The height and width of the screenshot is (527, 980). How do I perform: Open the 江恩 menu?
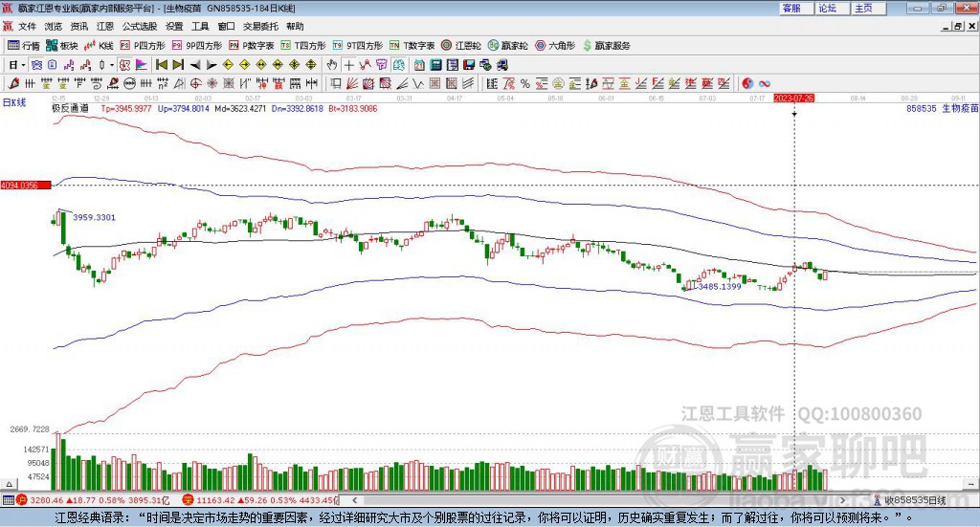[x=105, y=26]
